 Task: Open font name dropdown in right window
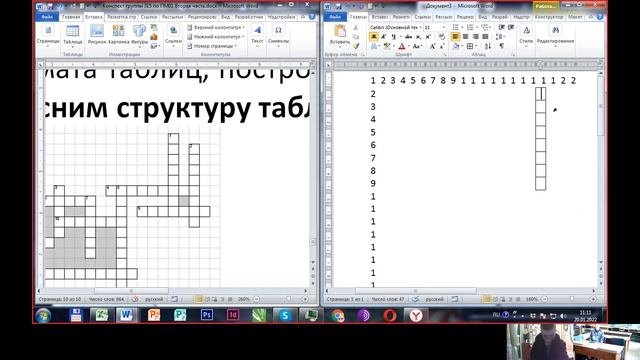[x=420, y=27]
